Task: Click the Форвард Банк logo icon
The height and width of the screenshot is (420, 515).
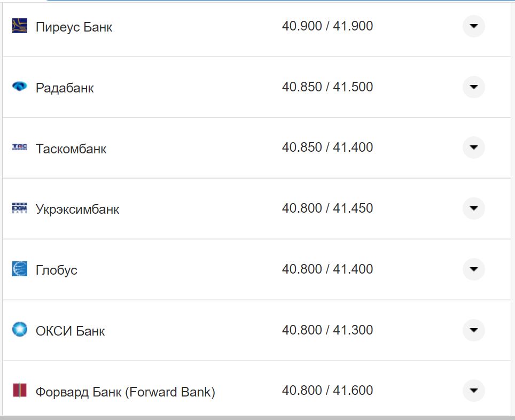Action: click(20, 390)
